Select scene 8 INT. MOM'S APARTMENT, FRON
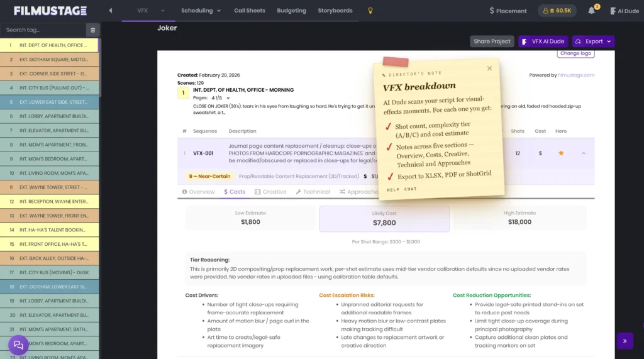Viewport: 644px width, 359px height. point(49,145)
